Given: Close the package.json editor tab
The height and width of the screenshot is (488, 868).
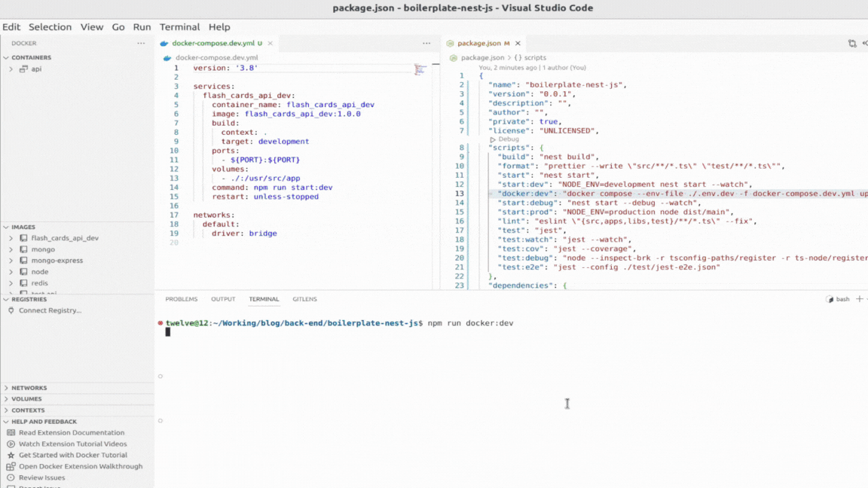Looking at the screenshot, I should tap(518, 43).
